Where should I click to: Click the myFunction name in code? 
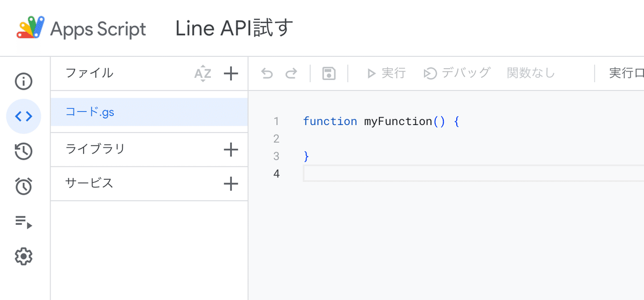pos(398,121)
